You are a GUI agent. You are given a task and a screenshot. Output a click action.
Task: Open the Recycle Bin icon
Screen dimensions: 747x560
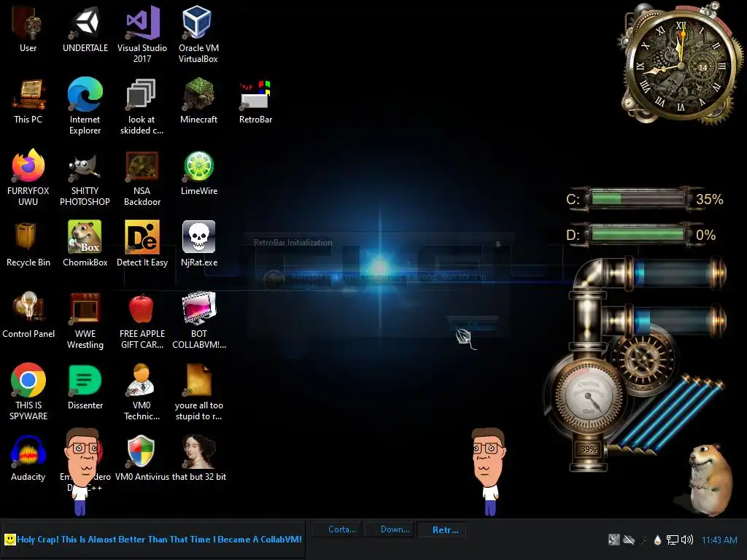[x=28, y=244]
